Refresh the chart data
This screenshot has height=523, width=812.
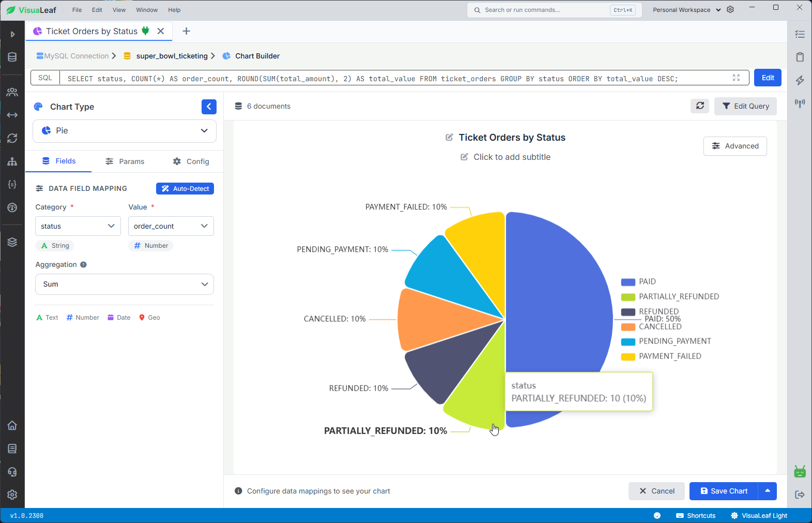700,106
